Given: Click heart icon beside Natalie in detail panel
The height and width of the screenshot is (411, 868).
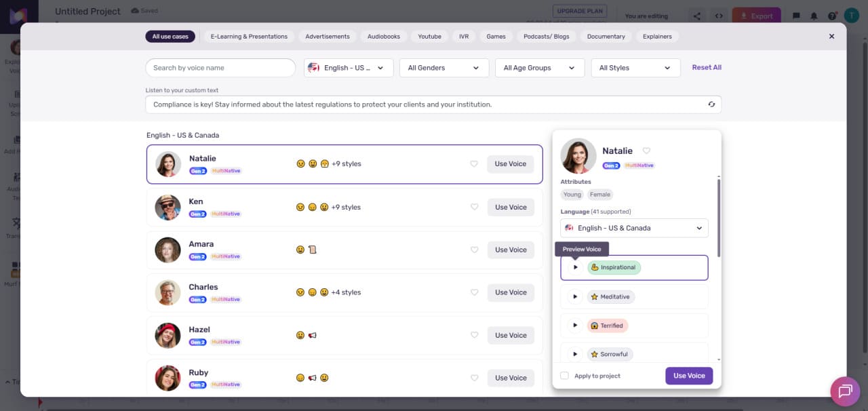Looking at the screenshot, I should (646, 151).
